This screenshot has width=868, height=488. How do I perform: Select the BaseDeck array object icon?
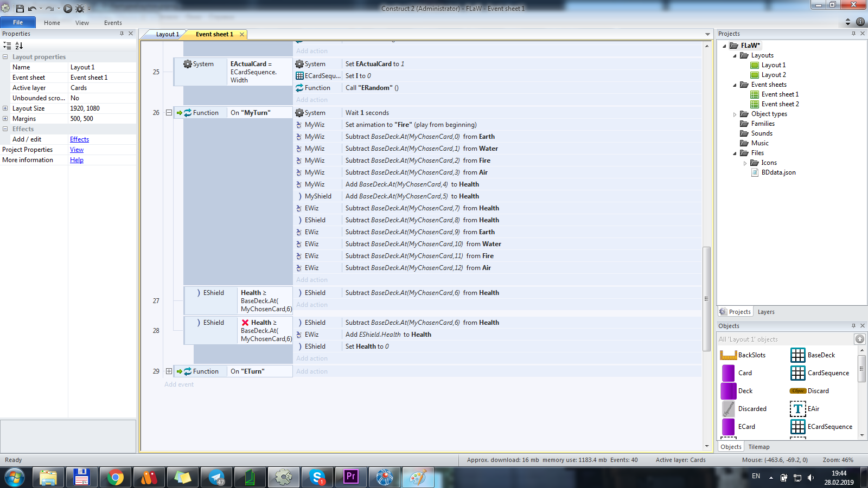[797, 355]
